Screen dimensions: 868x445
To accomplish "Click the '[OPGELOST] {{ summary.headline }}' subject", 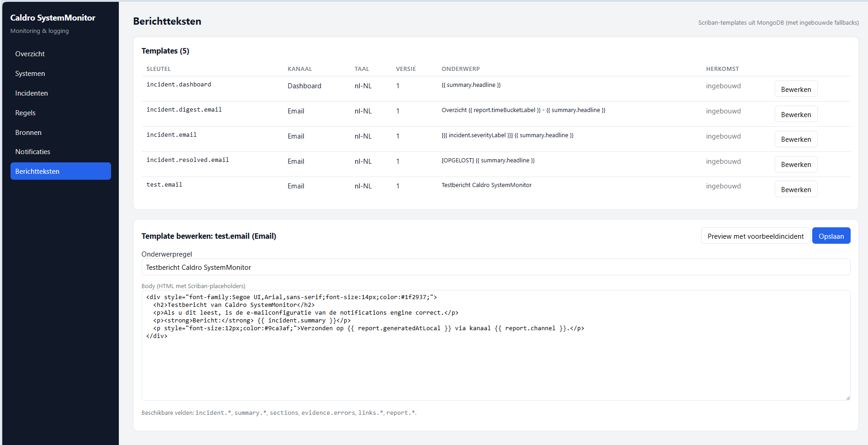I will (488, 161).
